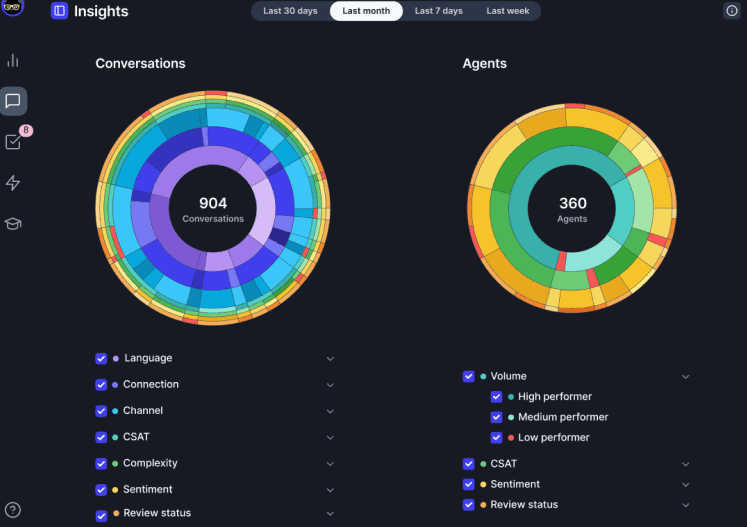The image size is (747, 527).
Task: Toggle the High performer checkbox
Action: 497,397
